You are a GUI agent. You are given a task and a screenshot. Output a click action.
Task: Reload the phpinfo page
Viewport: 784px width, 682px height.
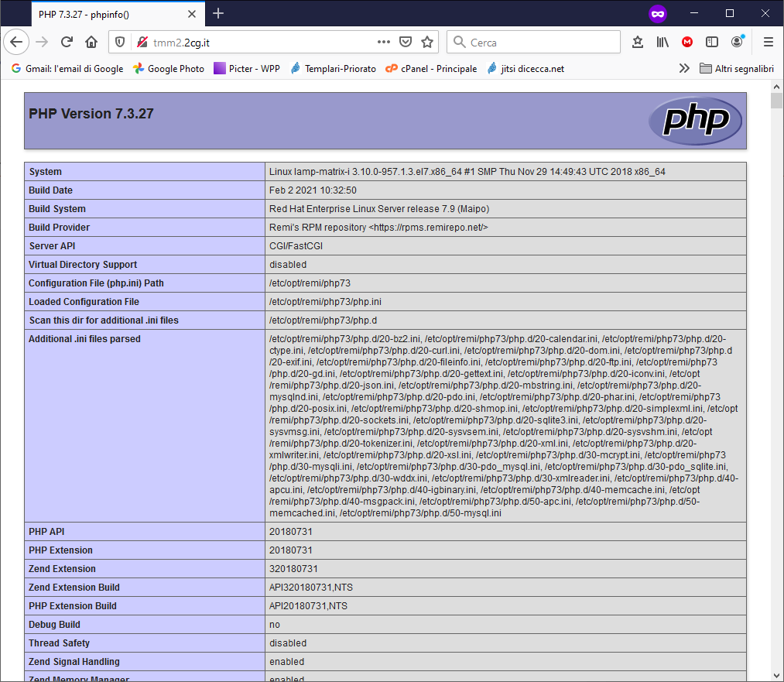67,42
